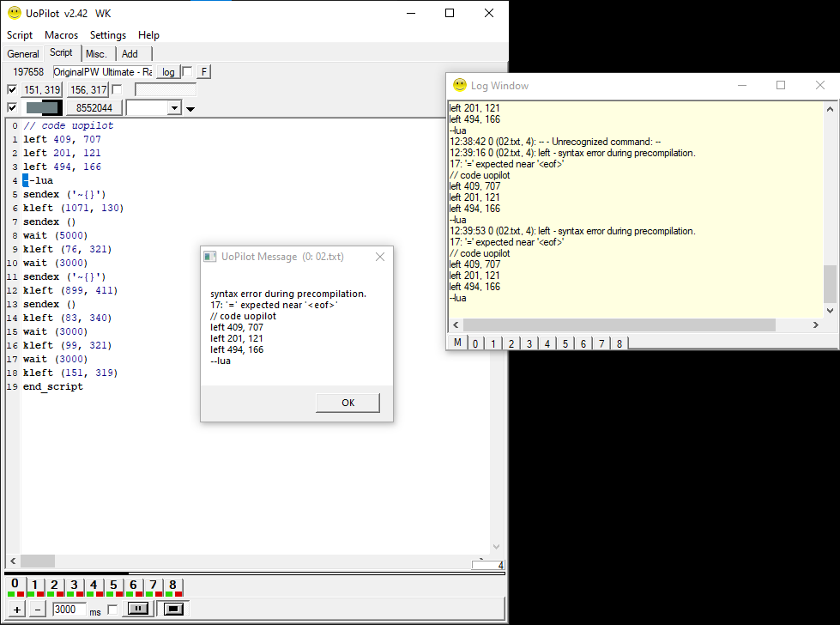
Task: Click the smiley icon in the Log Window titlebar
Action: [x=460, y=85]
